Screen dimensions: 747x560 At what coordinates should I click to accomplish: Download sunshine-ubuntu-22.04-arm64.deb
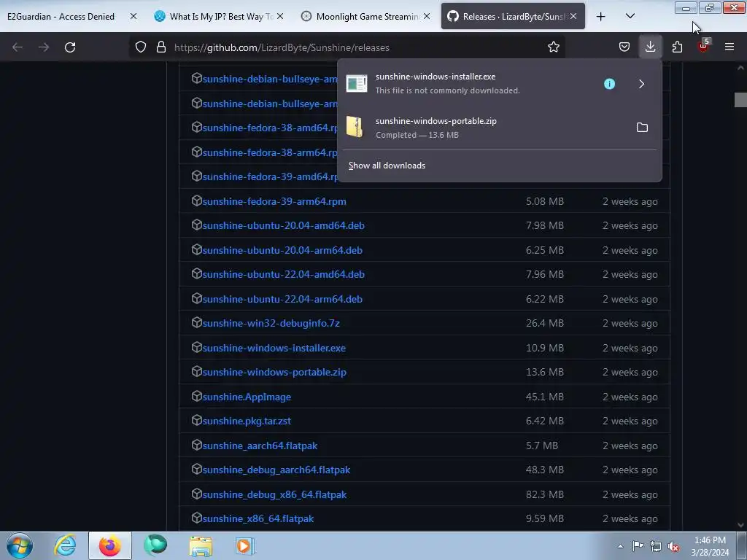[x=282, y=300]
